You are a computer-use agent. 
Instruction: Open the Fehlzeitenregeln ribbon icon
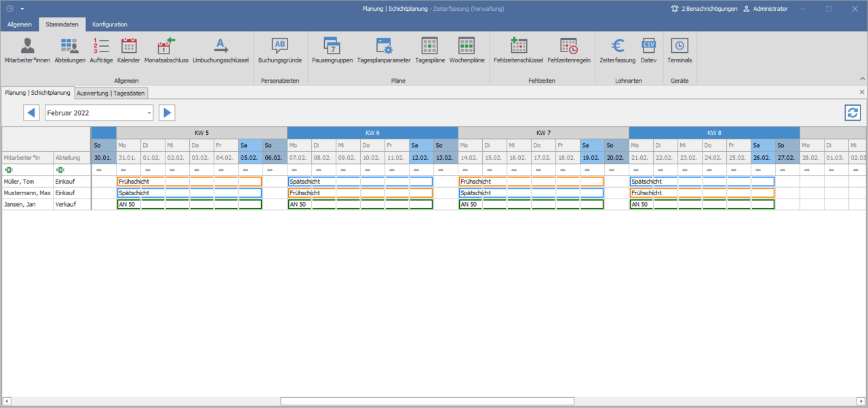pos(569,51)
